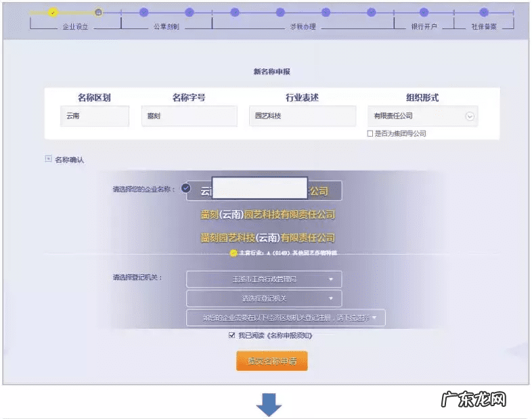
Task: Click the 名称区划 field containing 云南
Action: (x=95, y=116)
